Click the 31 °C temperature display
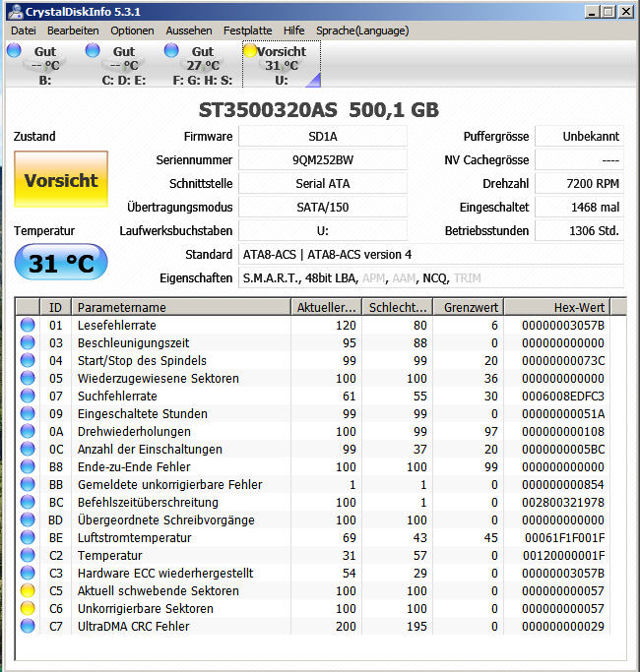 click(61, 264)
